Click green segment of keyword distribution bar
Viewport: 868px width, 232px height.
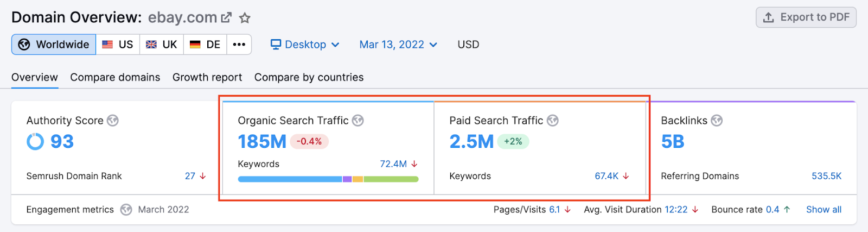391,179
